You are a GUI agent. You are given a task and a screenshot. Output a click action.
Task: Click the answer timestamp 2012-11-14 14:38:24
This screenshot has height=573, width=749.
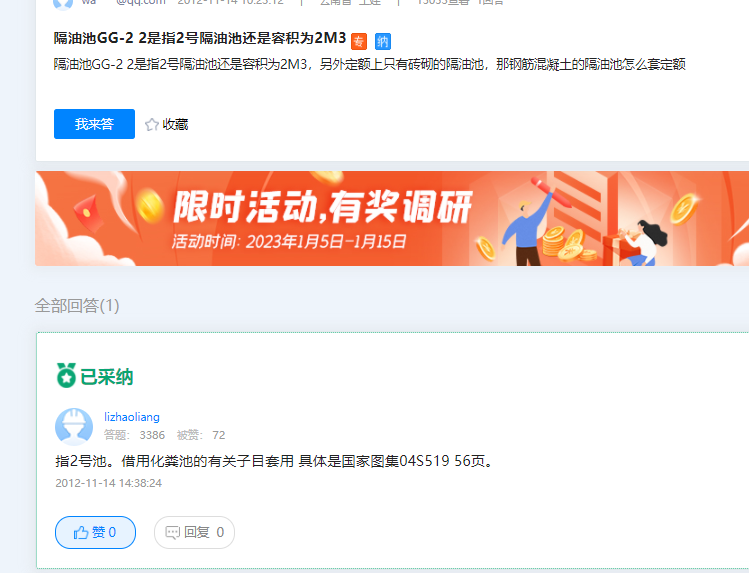pyautogui.click(x=108, y=483)
